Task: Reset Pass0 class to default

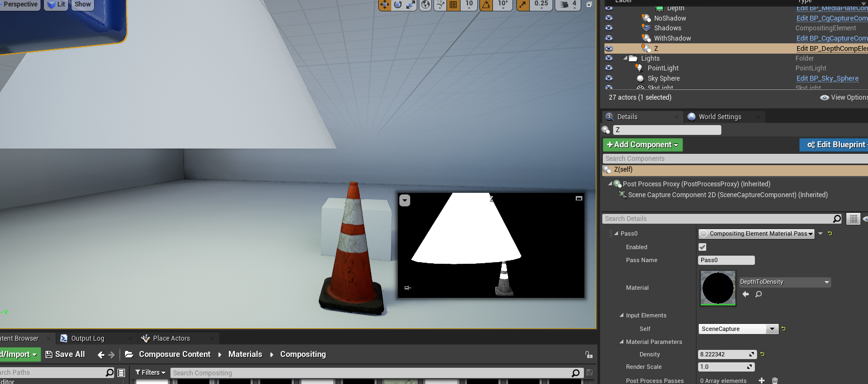Action: [830, 233]
